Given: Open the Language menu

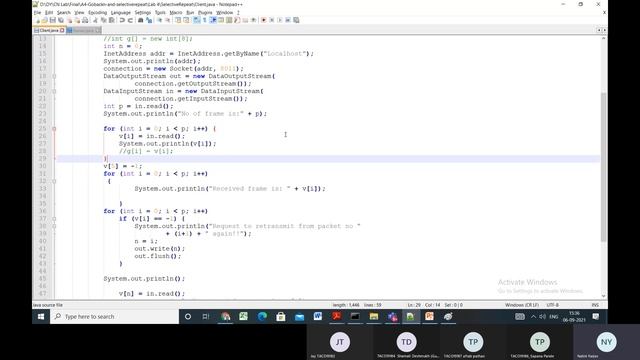Looking at the screenshot, I should pyautogui.click(x=120, y=13).
